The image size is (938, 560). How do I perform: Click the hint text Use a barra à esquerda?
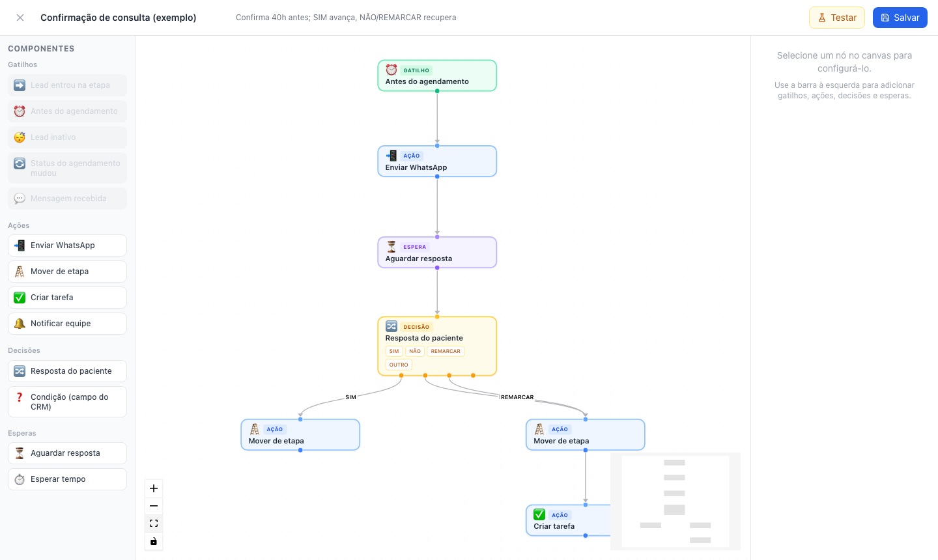click(x=844, y=91)
